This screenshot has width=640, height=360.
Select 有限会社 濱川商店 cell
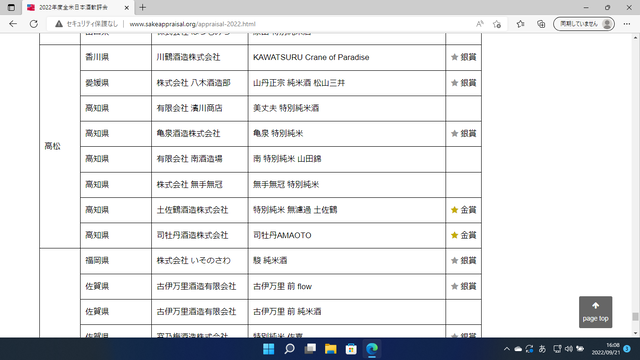click(x=200, y=109)
